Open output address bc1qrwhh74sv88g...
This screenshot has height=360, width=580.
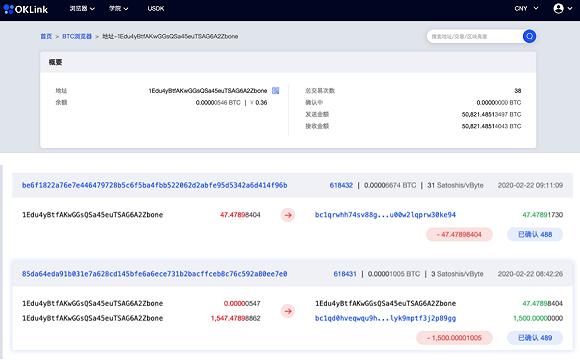[385, 215]
